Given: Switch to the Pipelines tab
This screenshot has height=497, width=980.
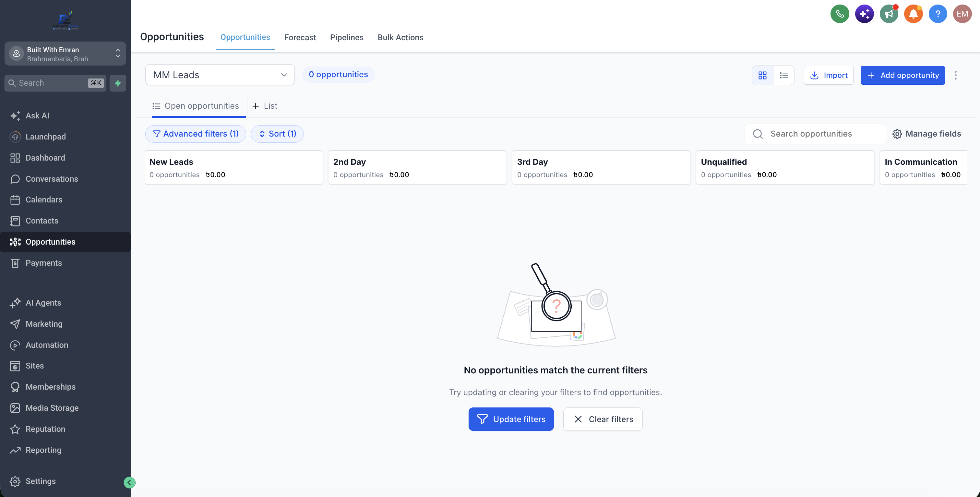Looking at the screenshot, I should coord(347,37).
